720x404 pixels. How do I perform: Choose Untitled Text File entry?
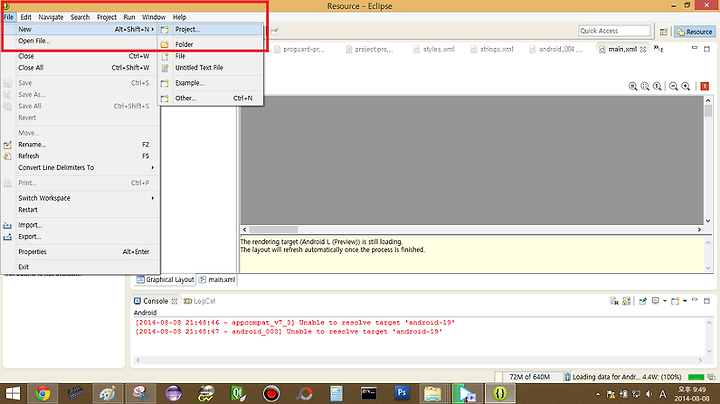click(x=211, y=67)
